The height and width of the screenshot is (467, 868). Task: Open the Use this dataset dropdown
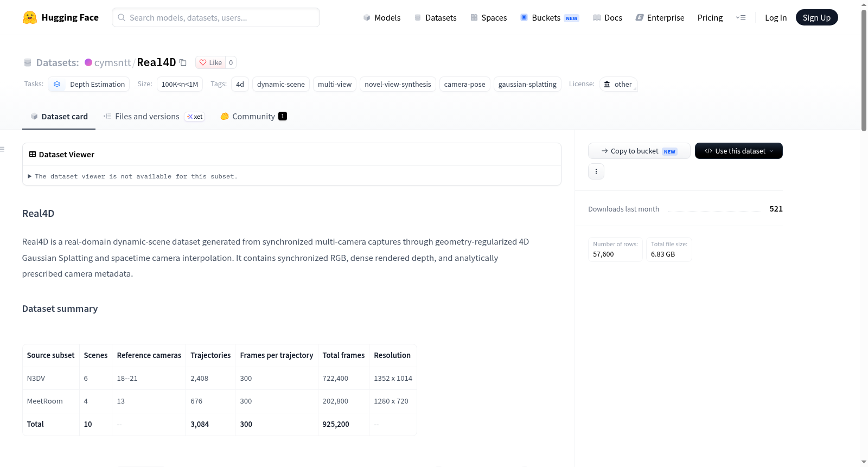pyautogui.click(x=739, y=151)
